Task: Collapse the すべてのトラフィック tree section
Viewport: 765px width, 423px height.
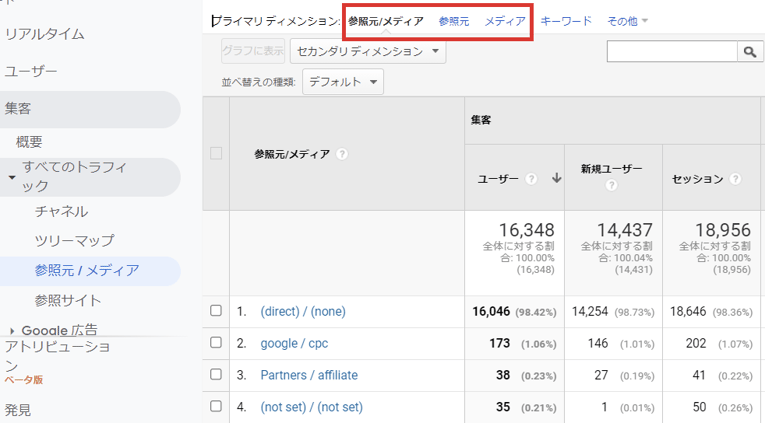Action: 12,177
